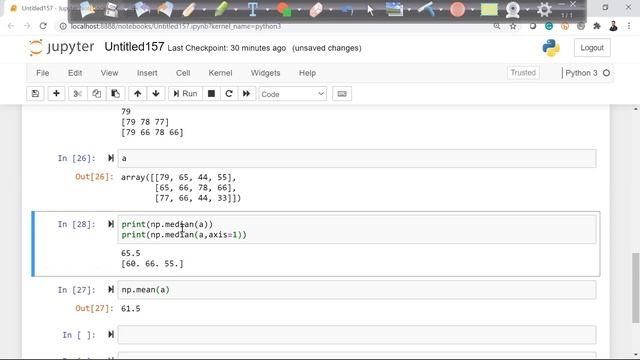The height and width of the screenshot is (360, 640).
Task: Insert a cell below with the plus icon
Action: pos(56,94)
